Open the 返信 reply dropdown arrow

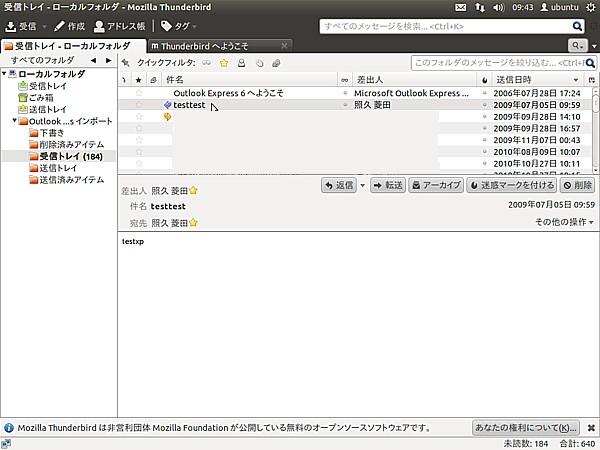point(362,185)
